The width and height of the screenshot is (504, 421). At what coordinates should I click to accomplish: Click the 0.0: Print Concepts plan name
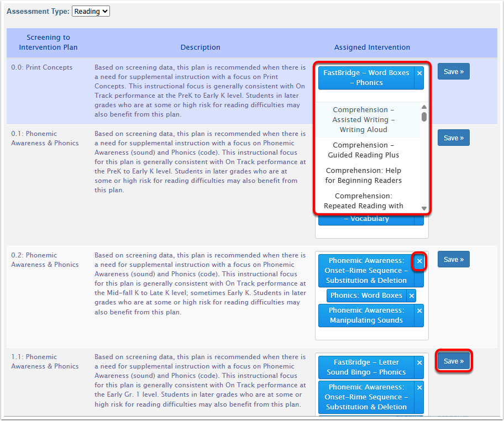point(42,67)
